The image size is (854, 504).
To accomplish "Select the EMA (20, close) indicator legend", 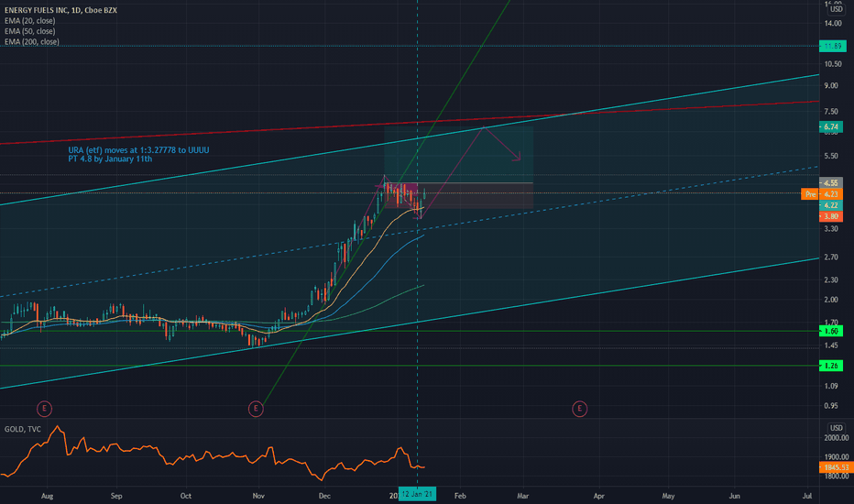I will pos(30,21).
